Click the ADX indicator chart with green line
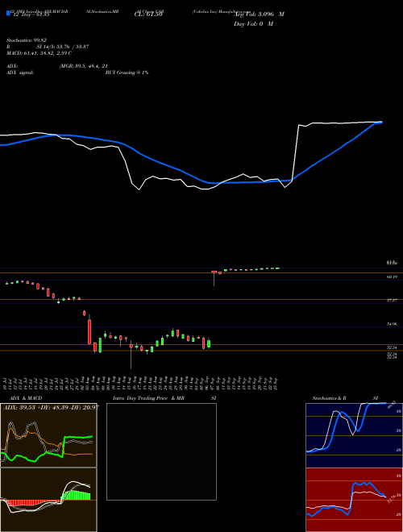 tap(48, 435)
